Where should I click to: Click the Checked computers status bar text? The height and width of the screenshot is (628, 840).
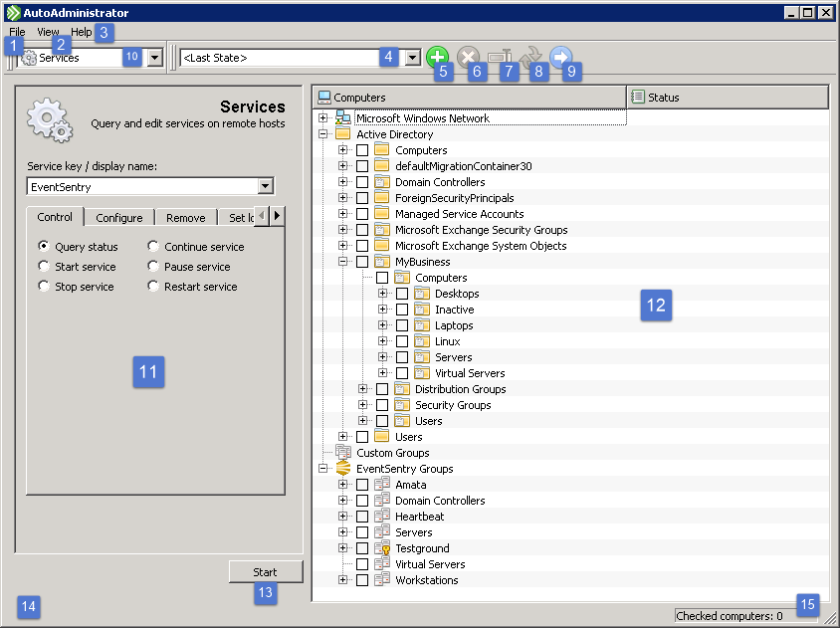tap(730, 616)
